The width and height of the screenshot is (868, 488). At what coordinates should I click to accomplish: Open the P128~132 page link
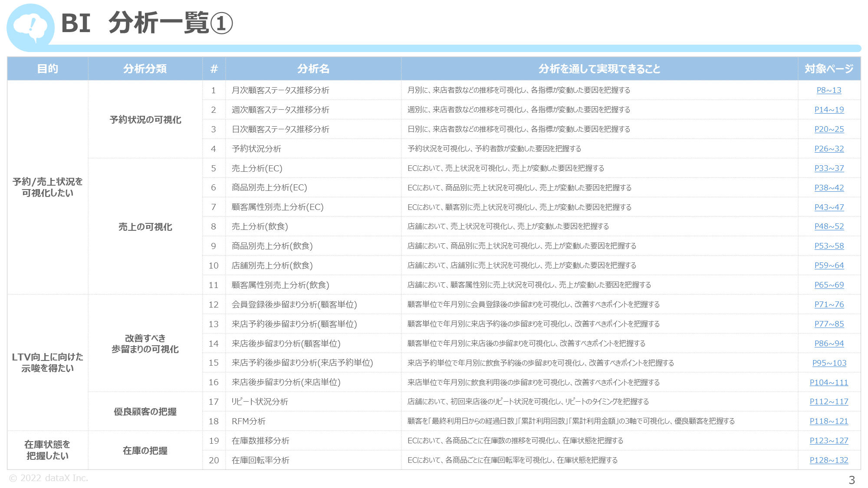point(829,460)
